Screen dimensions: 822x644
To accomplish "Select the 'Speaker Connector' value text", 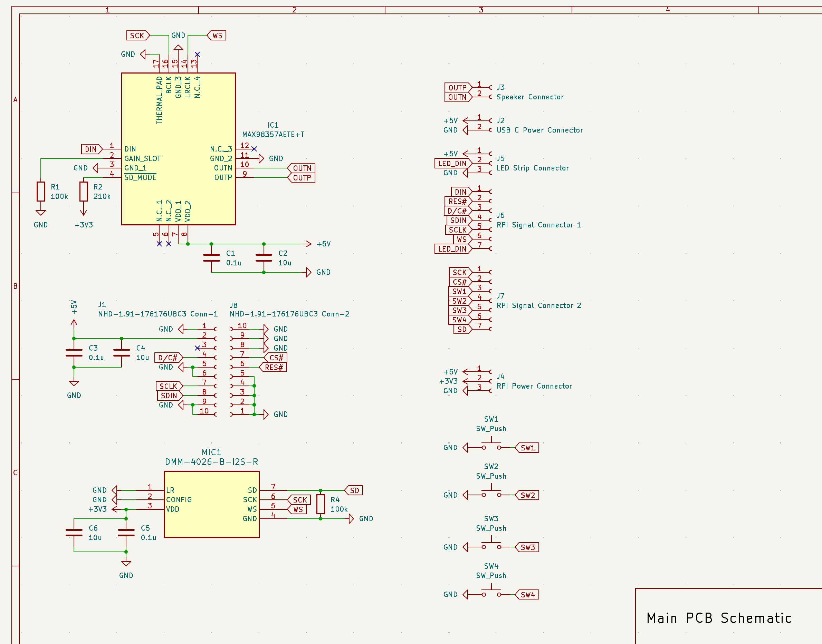I will click(530, 97).
